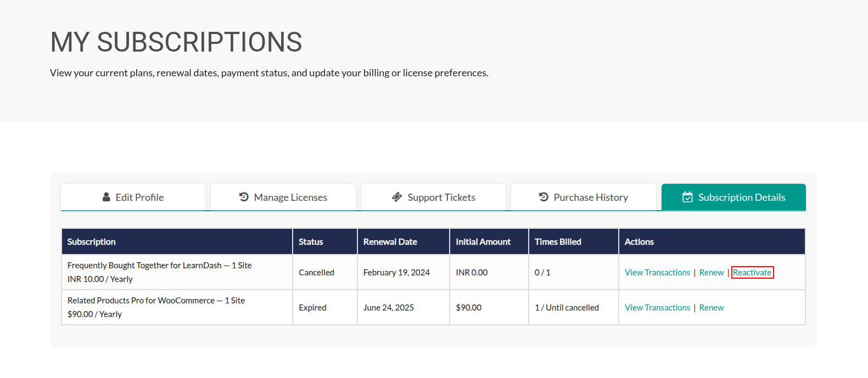This screenshot has width=868, height=378.
Task: Click the calendar icon beside Subscription Details
Action: [687, 197]
